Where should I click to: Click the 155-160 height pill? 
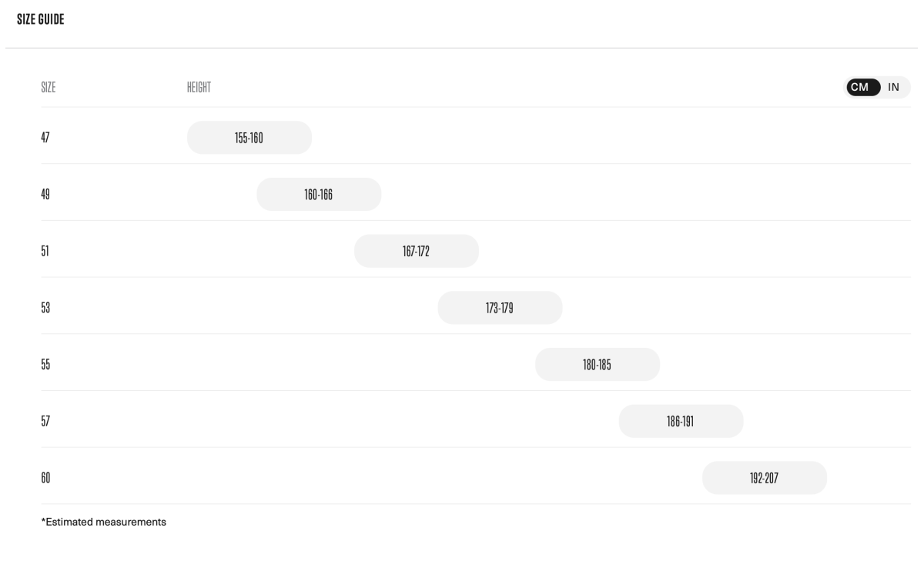249,138
